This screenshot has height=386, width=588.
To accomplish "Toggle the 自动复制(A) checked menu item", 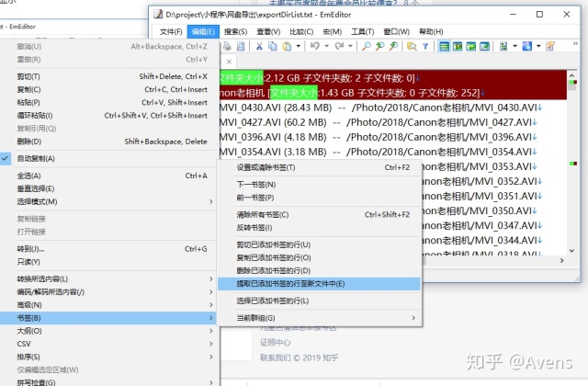I will [x=107, y=159].
